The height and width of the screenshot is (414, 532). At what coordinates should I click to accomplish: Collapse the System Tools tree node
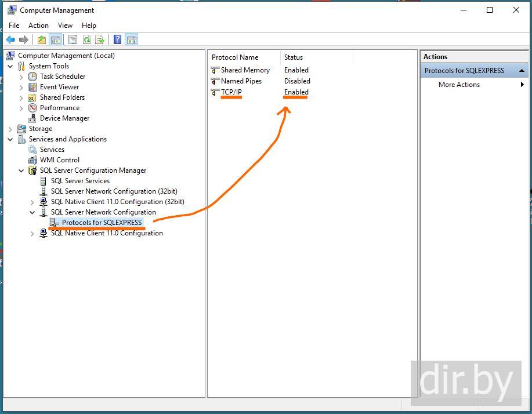(10, 66)
